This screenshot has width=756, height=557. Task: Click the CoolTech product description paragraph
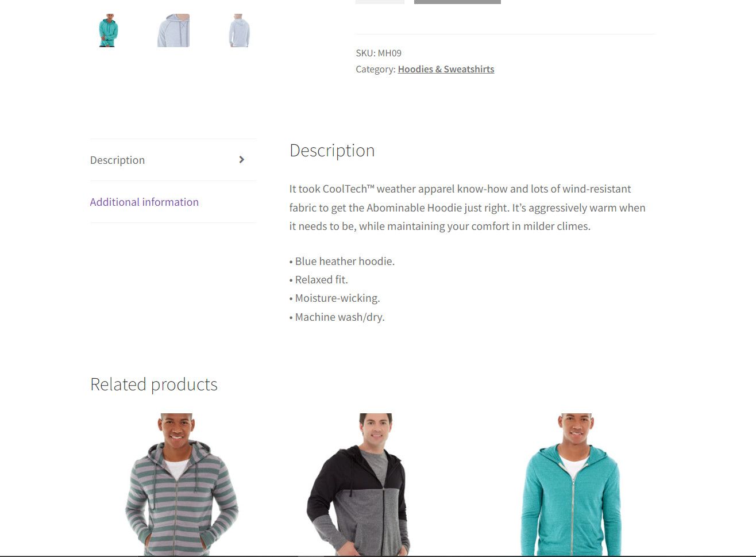(468, 208)
